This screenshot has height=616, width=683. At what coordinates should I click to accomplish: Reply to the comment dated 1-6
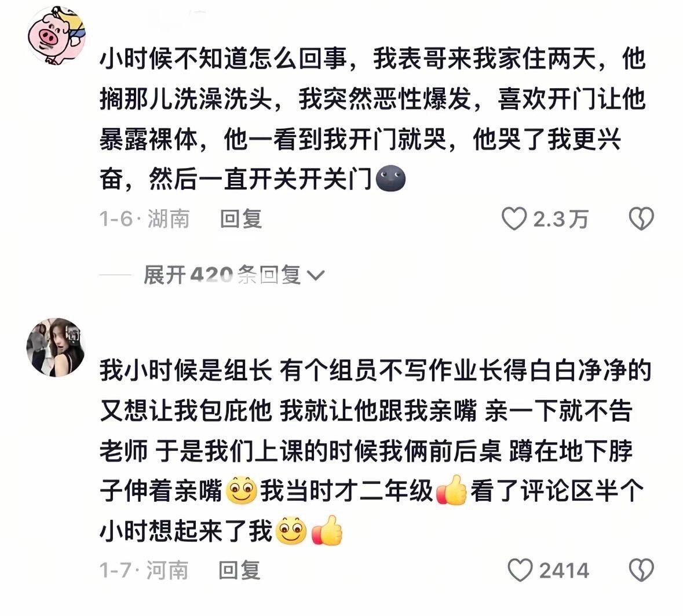(x=241, y=218)
